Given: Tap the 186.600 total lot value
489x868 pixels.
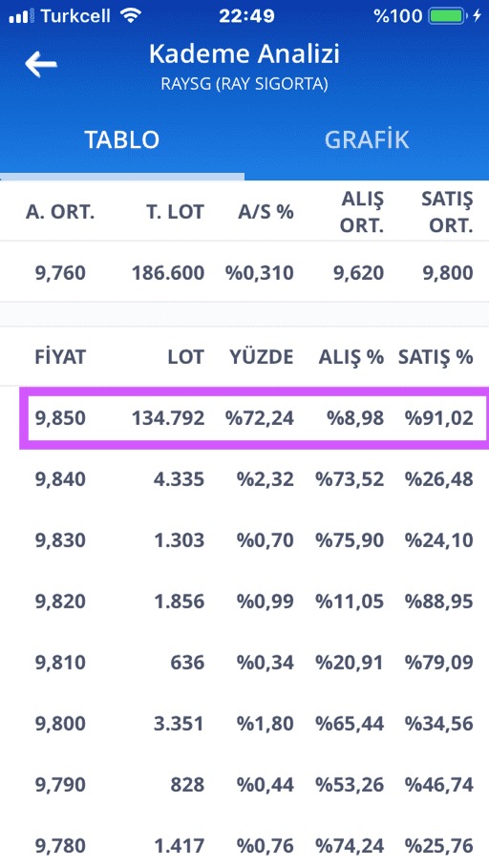Looking at the screenshot, I should click(168, 273).
